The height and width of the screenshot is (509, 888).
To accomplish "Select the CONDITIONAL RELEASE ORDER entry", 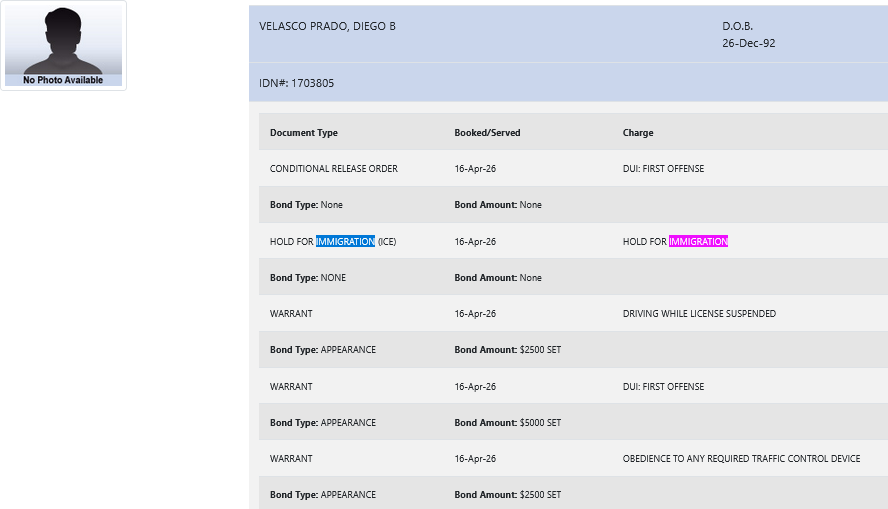I will 333,169.
